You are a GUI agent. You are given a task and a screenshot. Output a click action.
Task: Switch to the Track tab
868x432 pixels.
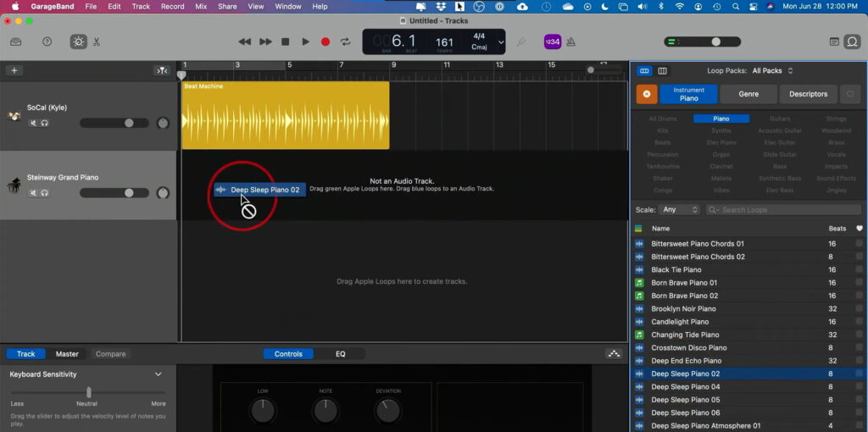(x=26, y=354)
